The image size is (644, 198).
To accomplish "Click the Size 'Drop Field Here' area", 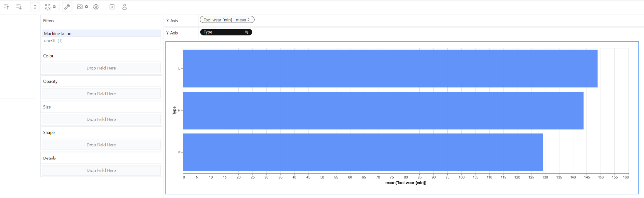I will [101, 119].
